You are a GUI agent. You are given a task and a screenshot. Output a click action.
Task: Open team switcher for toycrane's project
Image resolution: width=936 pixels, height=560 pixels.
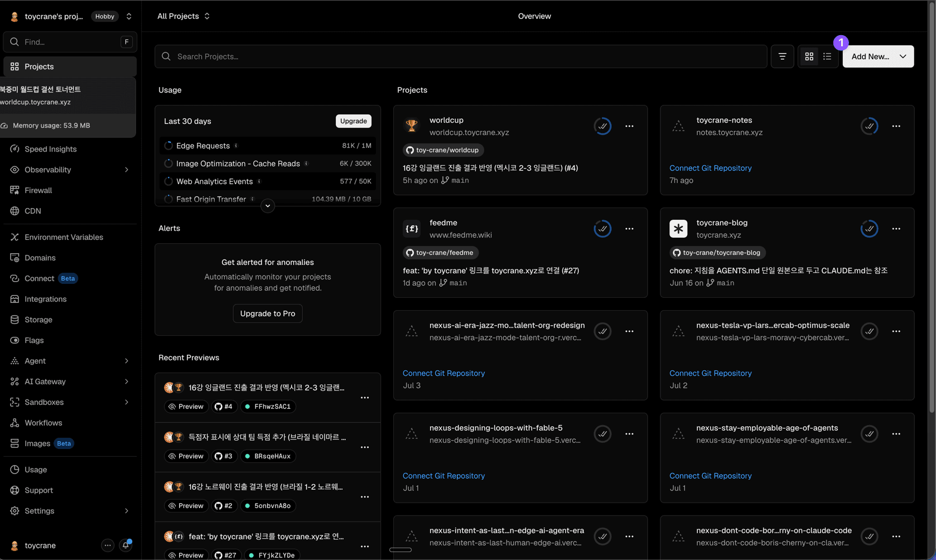[x=129, y=16]
